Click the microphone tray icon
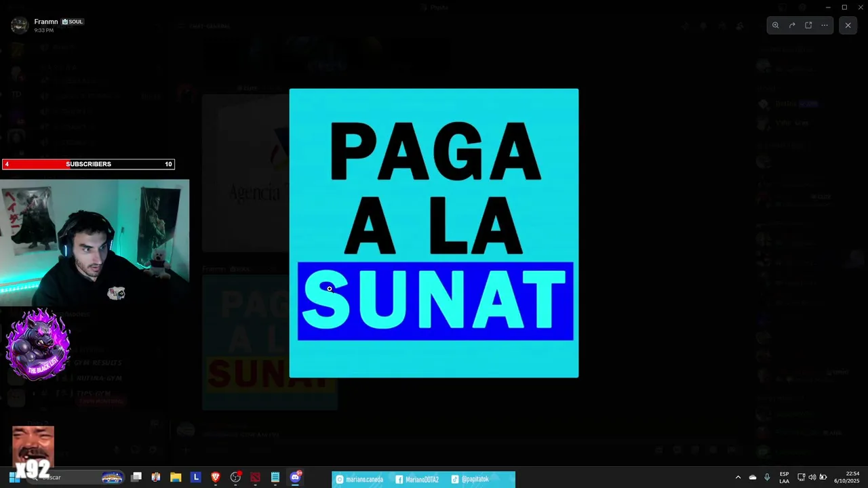868x488 pixels. pyautogui.click(x=767, y=477)
